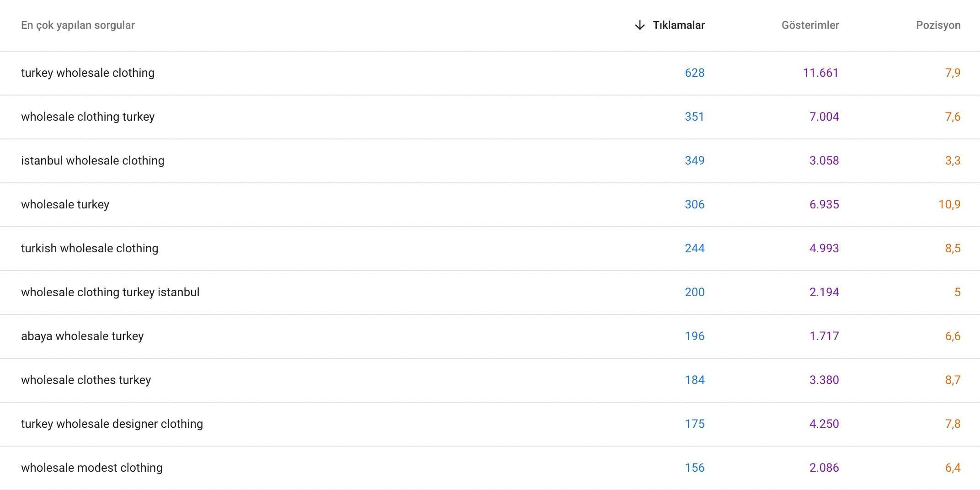
Task: Select the 'wholesale modest clothing' query
Action: [x=92, y=468]
